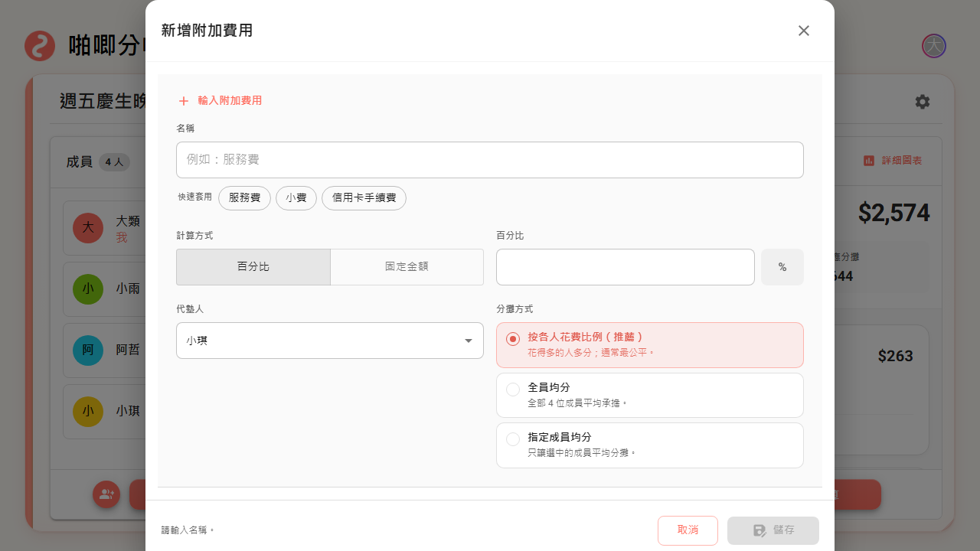The image size is (980, 551).
Task: Apply quick preset 小費
Action: coord(296,197)
